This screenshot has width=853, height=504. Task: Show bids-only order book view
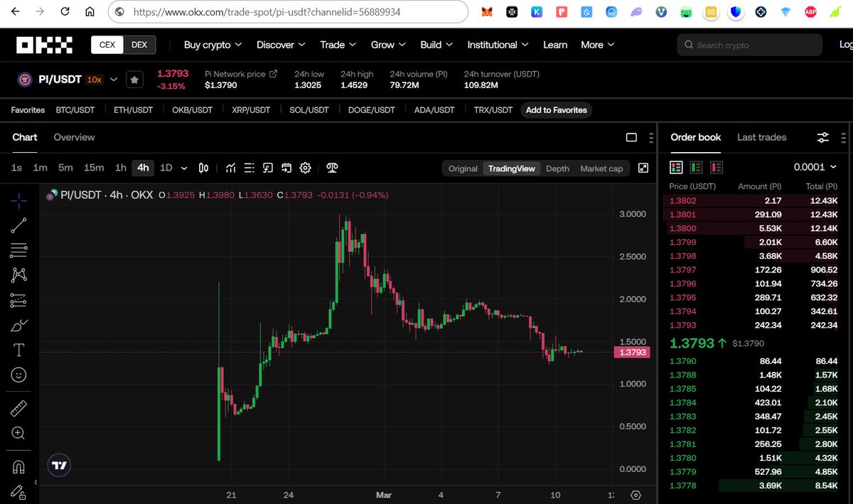click(x=696, y=167)
